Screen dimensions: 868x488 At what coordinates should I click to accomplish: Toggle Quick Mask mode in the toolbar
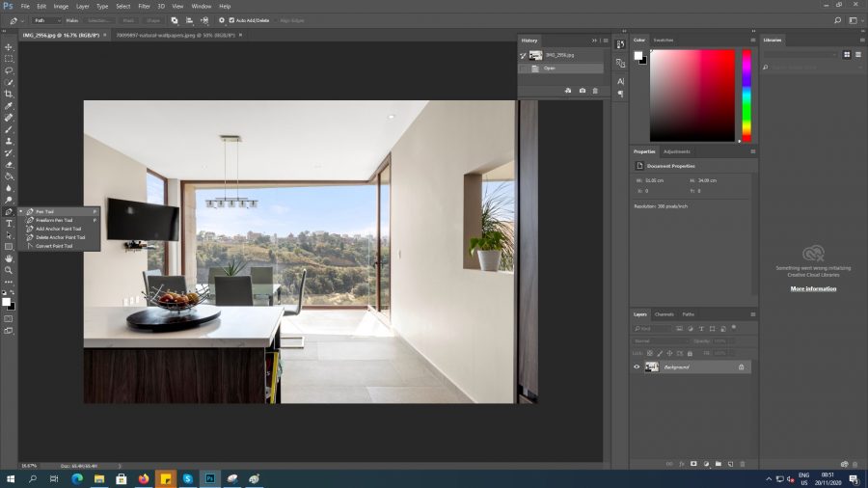(9, 319)
